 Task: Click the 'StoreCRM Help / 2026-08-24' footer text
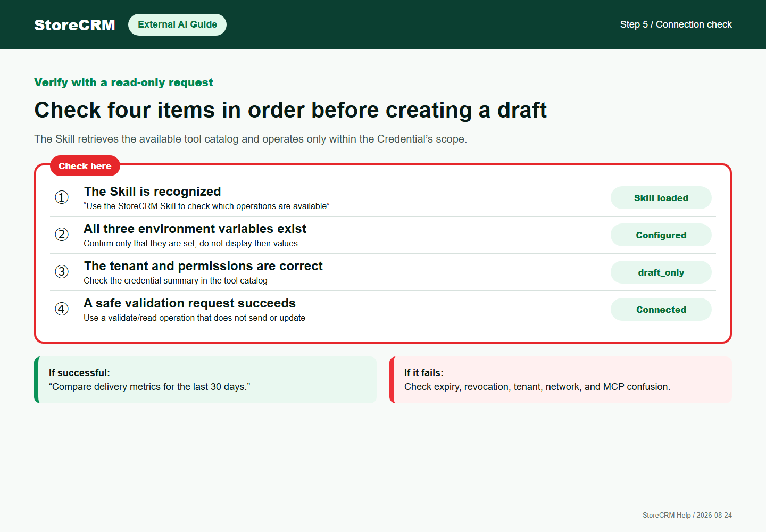[x=687, y=515]
